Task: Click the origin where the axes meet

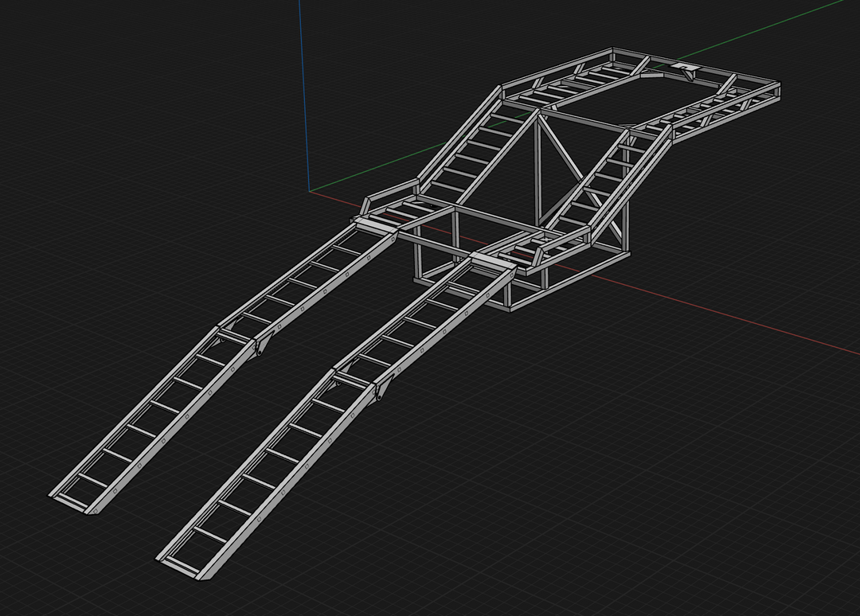Action: (309, 192)
